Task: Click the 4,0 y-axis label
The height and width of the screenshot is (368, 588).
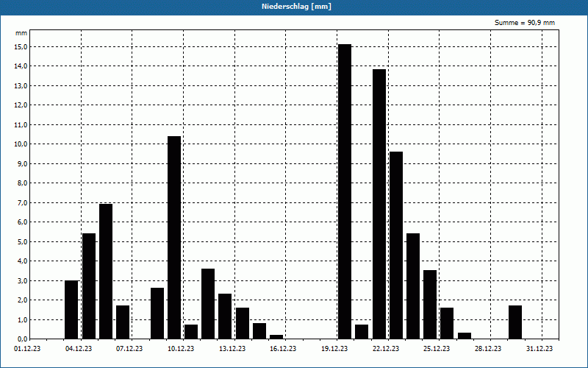Action: coord(21,261)
